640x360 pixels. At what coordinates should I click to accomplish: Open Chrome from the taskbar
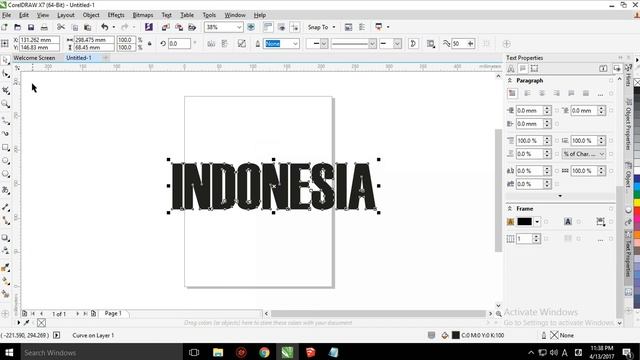(x=264, y=352)
